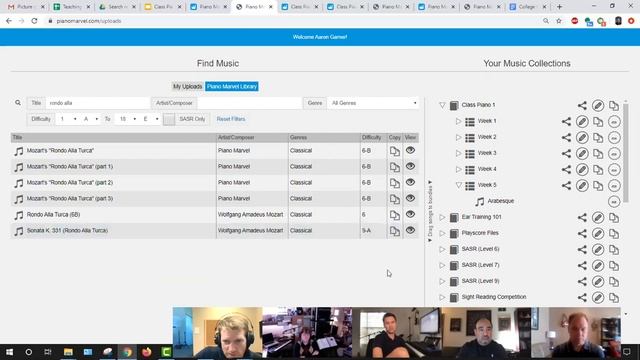Copy Sonata K. 331 (Rondo Alla Turca)

(395, 231)
